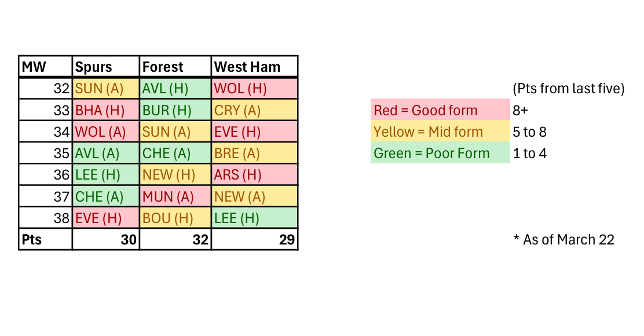Click the green Poor Form legend cell
The width and height of the screenshot is (644, 336).
(440, 154)
